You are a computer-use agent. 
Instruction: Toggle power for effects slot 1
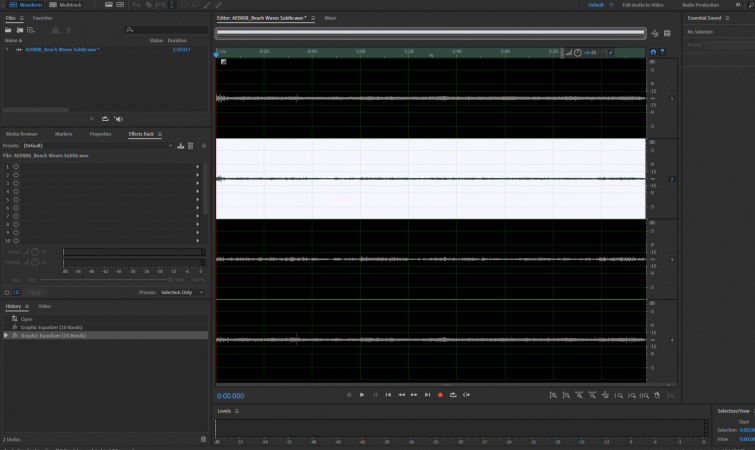(x=16, y=167)
